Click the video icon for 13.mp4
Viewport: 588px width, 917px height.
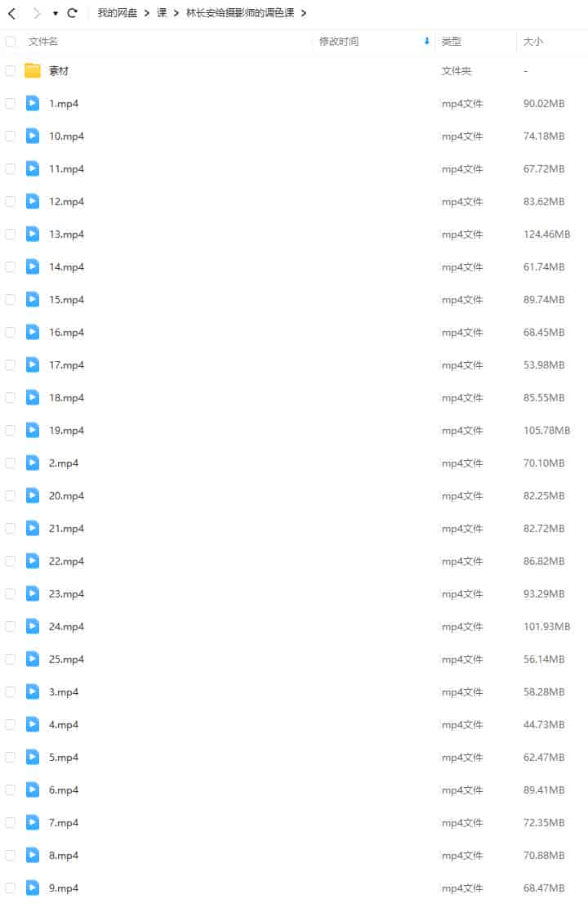(33, 234)
